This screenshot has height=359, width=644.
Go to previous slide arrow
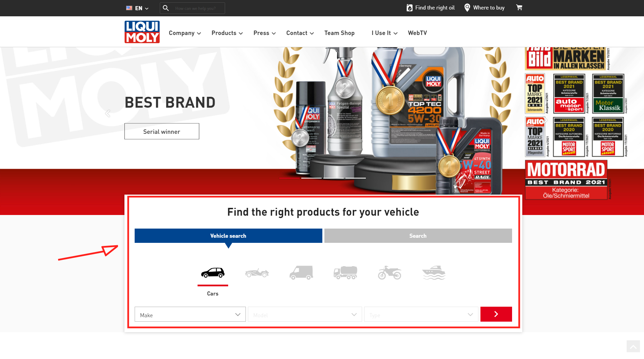point(108,113)
